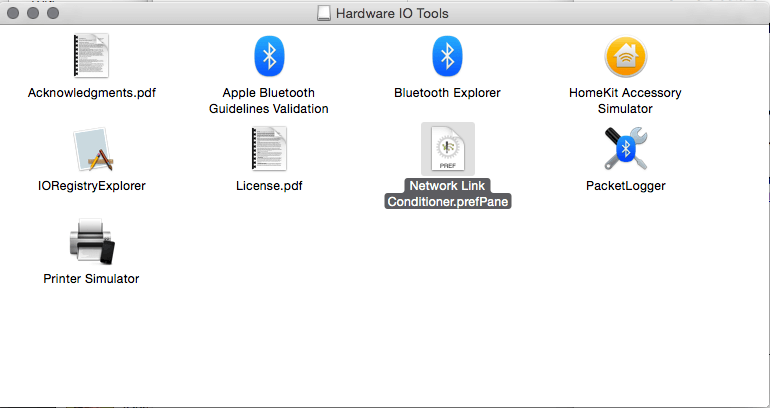Screen dimensions: 770x408
Task: Click the "License.pdf" file name label
Action: pos(269,186)
